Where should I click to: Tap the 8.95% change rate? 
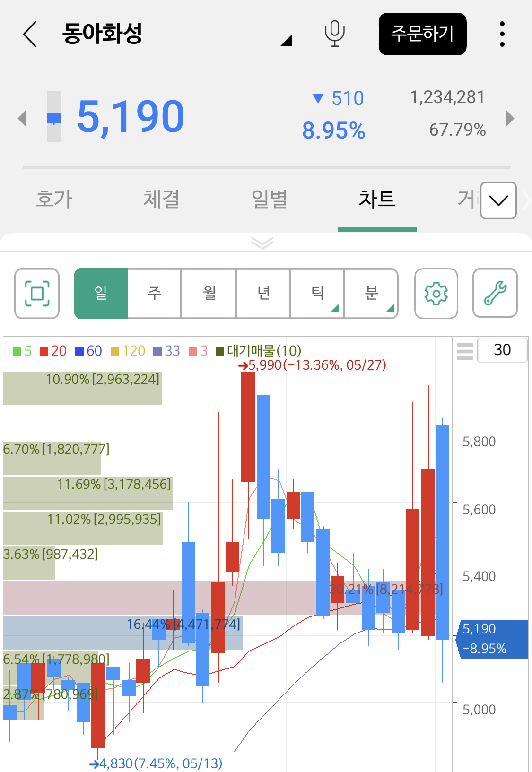(334, 130)
